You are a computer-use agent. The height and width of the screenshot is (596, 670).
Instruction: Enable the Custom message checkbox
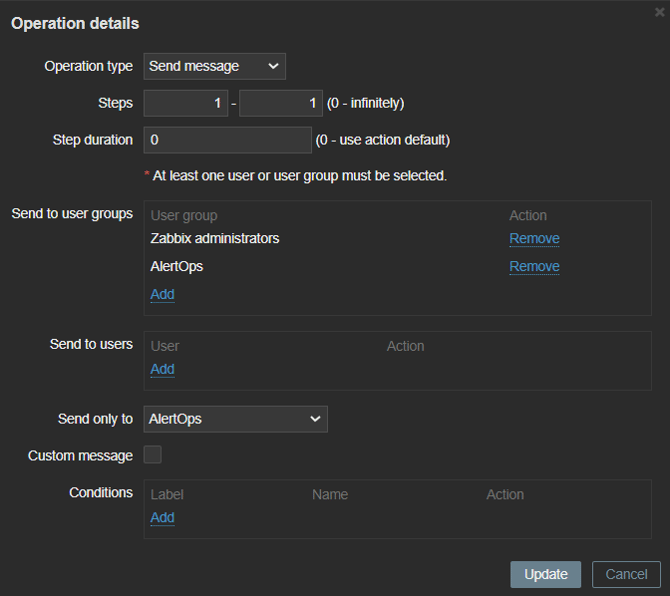pos(153,455)
